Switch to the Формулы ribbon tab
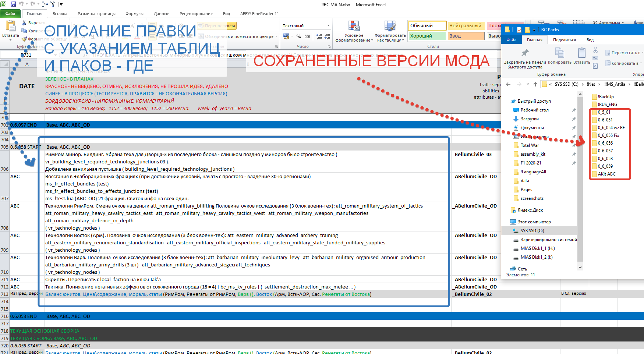 pyautogui.click(x=134, y=14)
